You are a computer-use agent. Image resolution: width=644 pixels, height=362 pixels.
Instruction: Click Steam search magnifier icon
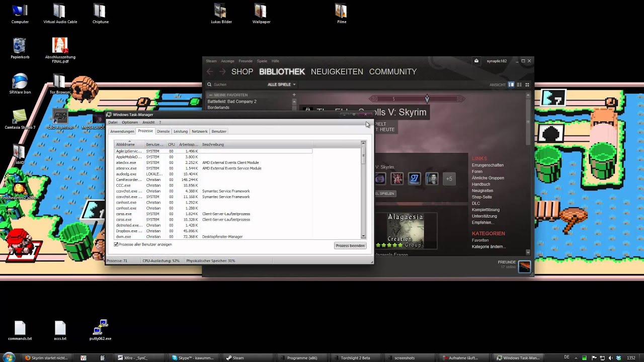tap(209, 84)
